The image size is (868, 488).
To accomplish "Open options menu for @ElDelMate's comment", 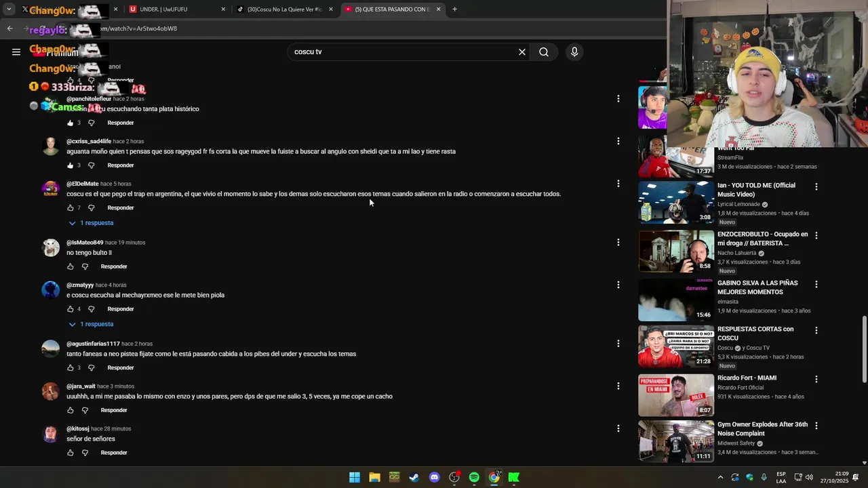I will [x=618, y=184].
